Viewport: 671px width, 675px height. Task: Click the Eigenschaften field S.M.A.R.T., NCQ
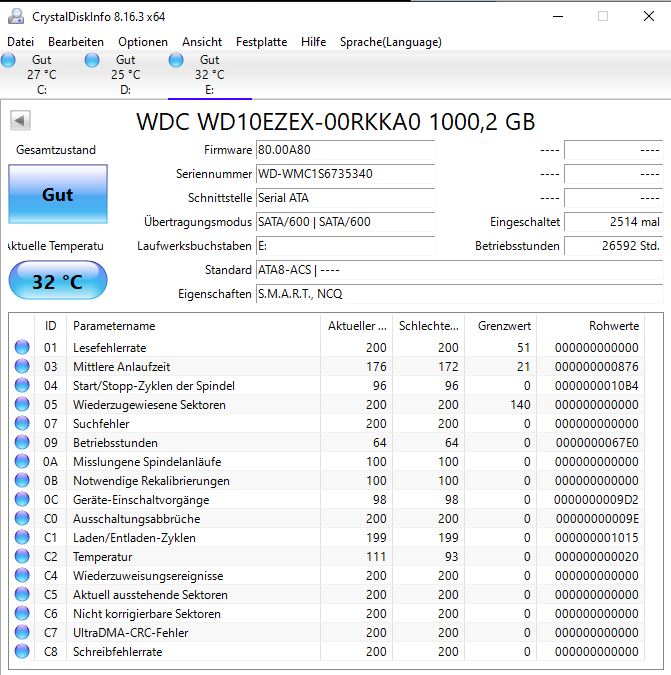tap(460, 294)
